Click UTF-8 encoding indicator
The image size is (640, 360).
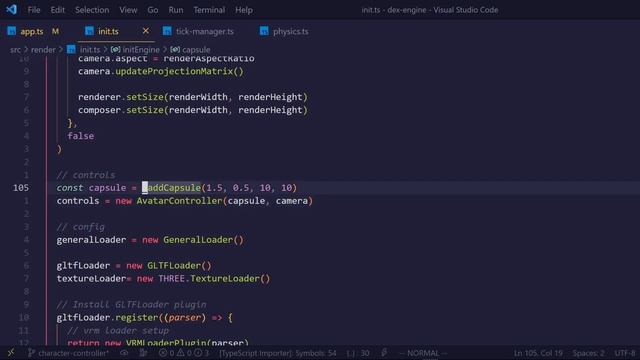(625, 353)
